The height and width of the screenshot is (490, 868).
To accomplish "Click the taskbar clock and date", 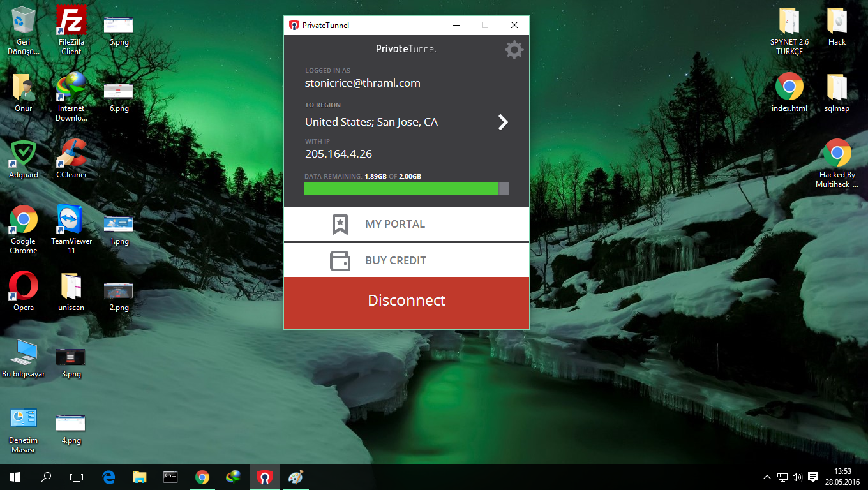I will 842,477.
